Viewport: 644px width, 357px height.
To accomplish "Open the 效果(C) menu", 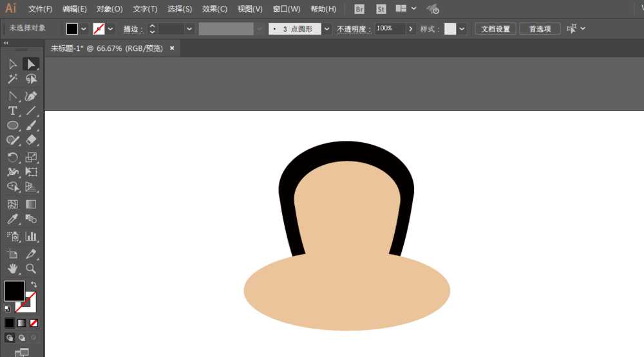I will 214,9.
